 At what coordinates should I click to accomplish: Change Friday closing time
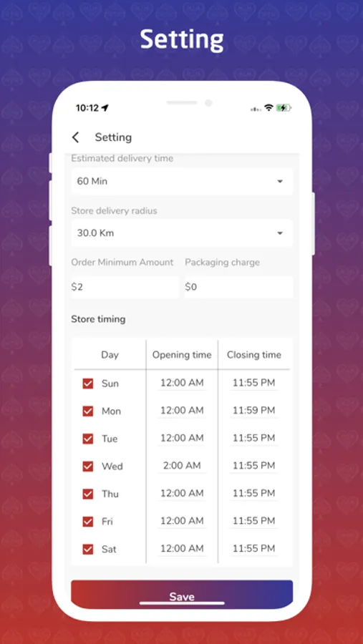tap(253, 521)
